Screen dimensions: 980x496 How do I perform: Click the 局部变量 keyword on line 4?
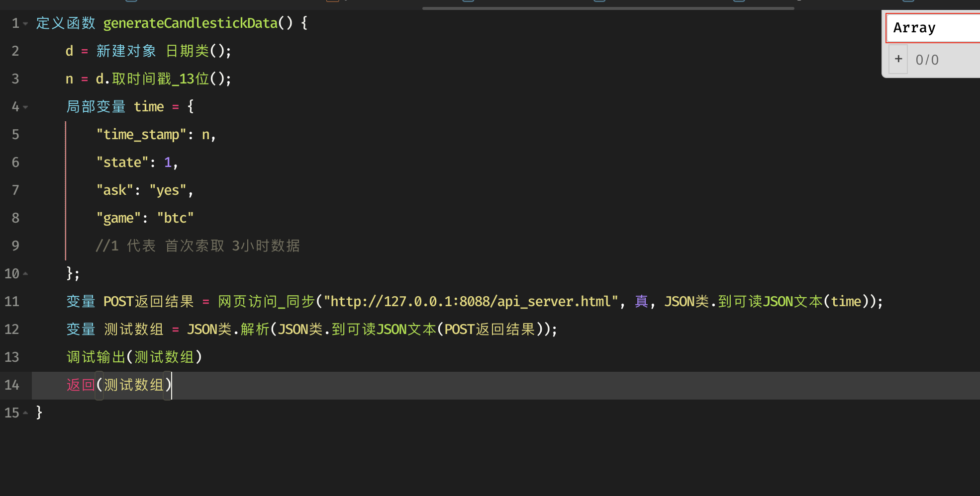[96, 107]
